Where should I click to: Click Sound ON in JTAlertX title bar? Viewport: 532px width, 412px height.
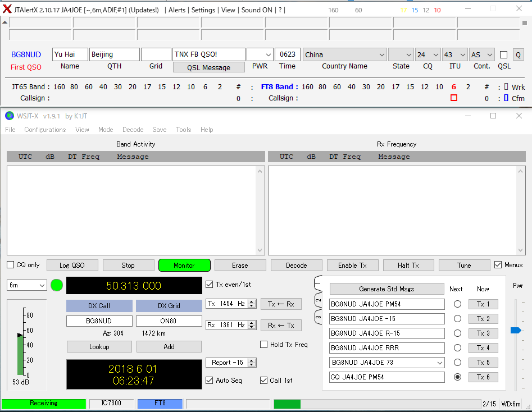coord(257,10)
